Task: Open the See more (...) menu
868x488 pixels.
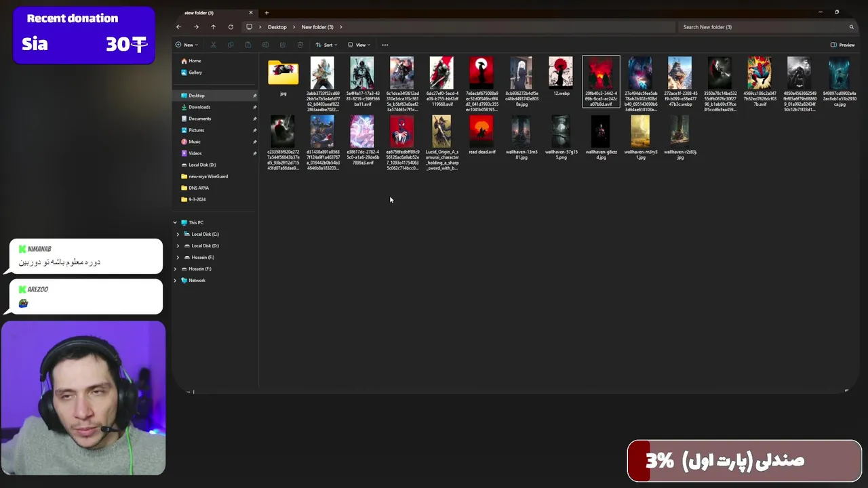Action: (x=385, y=45)
